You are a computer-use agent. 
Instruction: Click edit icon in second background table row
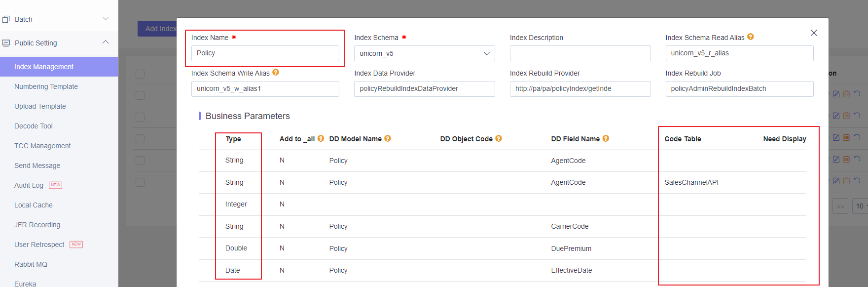pyautogui.click(x=836, y=116)
